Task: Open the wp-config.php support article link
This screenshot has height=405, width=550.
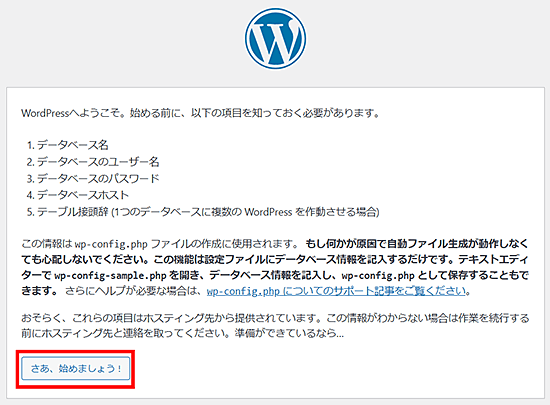Action: (x=336, y=291)
